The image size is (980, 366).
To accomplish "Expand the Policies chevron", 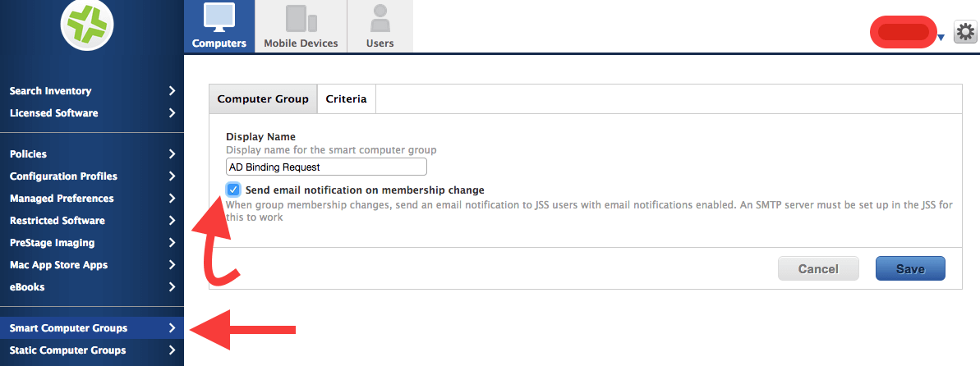I will click(x=172, y=154).
